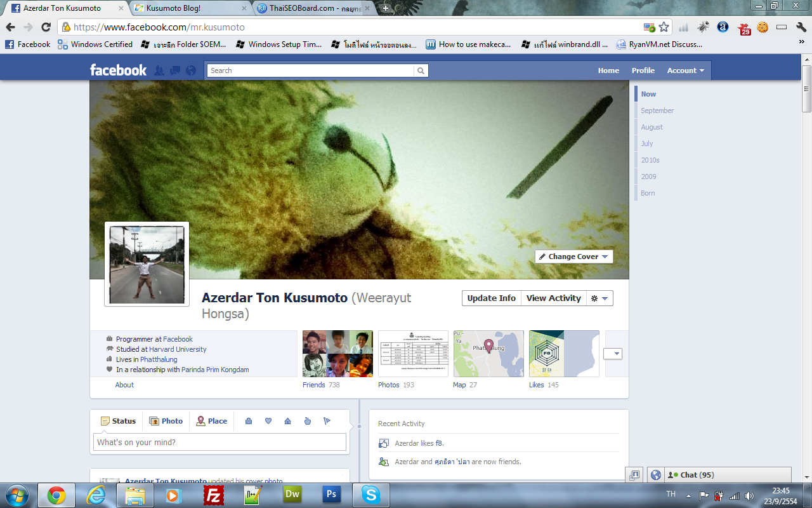Go to Facebook Home
The height and width of the screenshot is (508, 812).
608,70
